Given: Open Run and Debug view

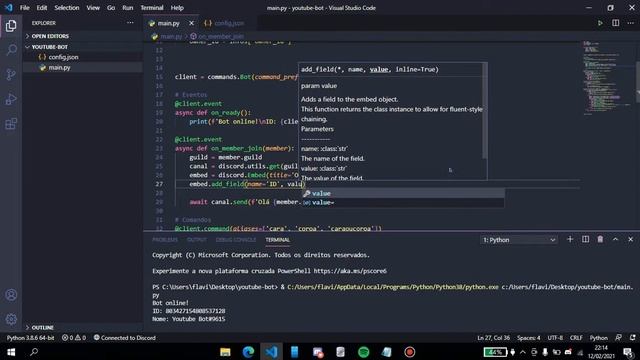Looking at the screenshot, I should (11, 99).
